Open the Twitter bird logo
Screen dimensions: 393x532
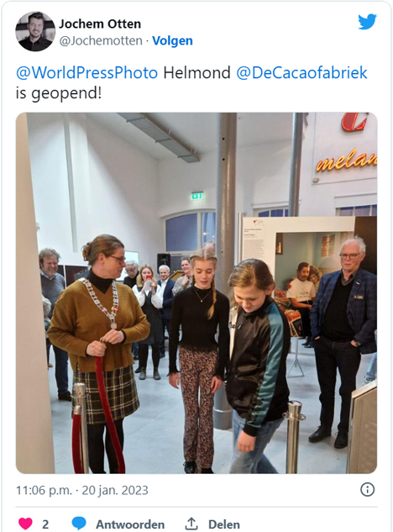pos(367,22)
